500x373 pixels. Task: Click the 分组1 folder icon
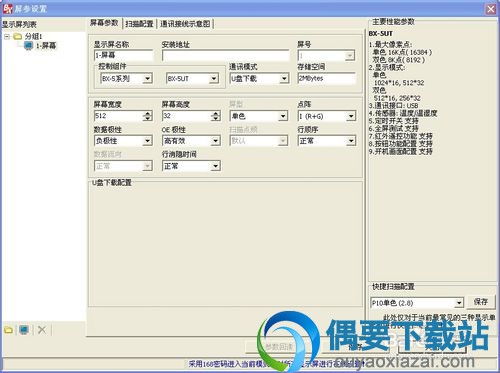(x=18, y=36)
